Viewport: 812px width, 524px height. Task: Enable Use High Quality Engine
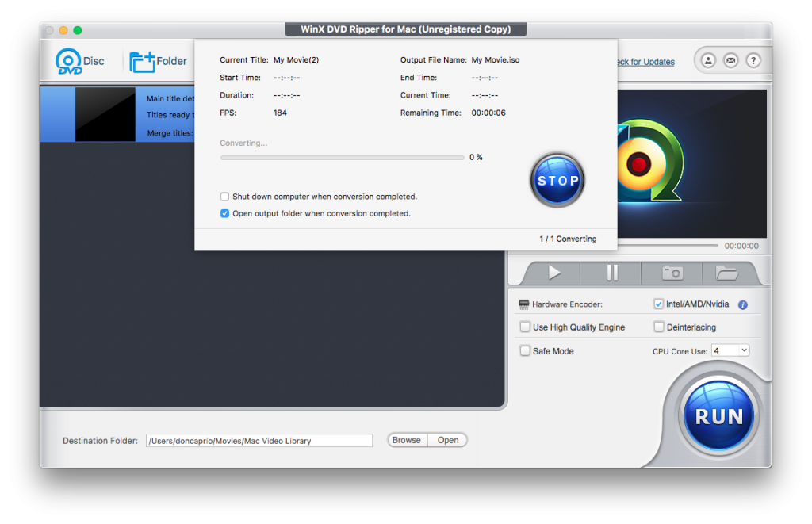coord(525,327)
